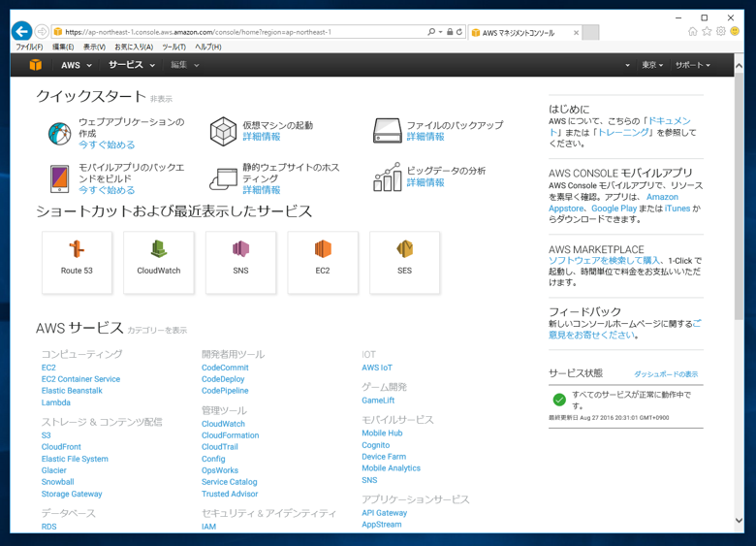
Task: Open the SNS shortcut tile
Action: (x=240, y=263)
